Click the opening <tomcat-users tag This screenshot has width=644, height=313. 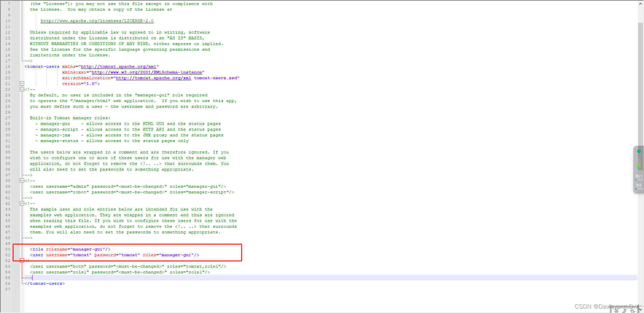point(42,66)
